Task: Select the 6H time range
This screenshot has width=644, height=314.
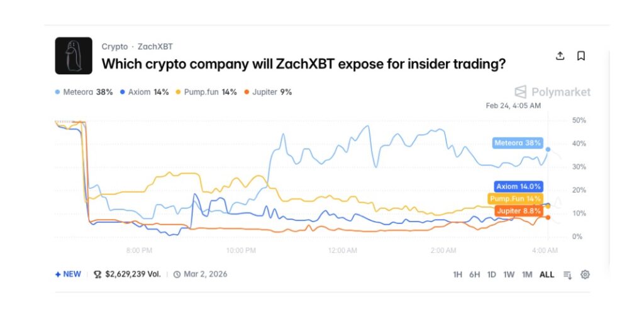Action: (x=475, y=274)
